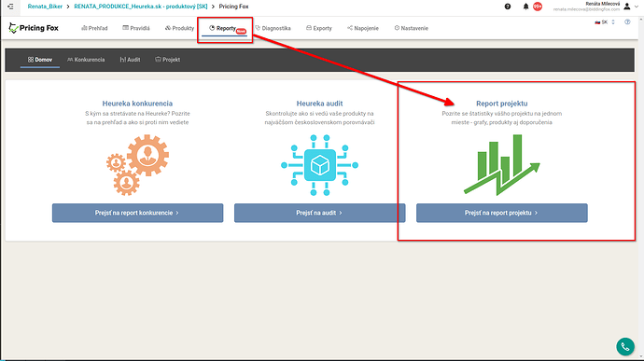Click the Slovak flag icon
644x361 pixels.
pyautogui.click(x=597, y=22)
